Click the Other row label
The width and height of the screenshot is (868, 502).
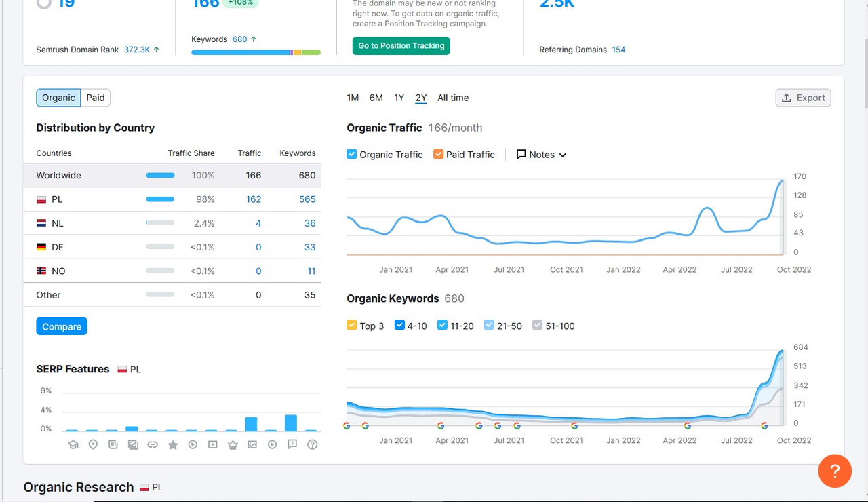[x=48, y=295]
